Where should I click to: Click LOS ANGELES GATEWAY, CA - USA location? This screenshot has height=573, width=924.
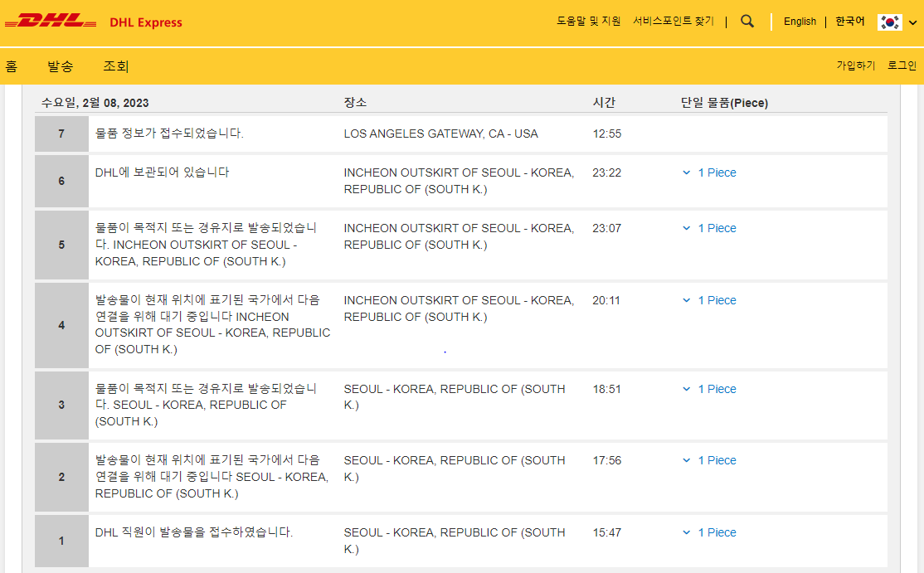coord(440,134)
